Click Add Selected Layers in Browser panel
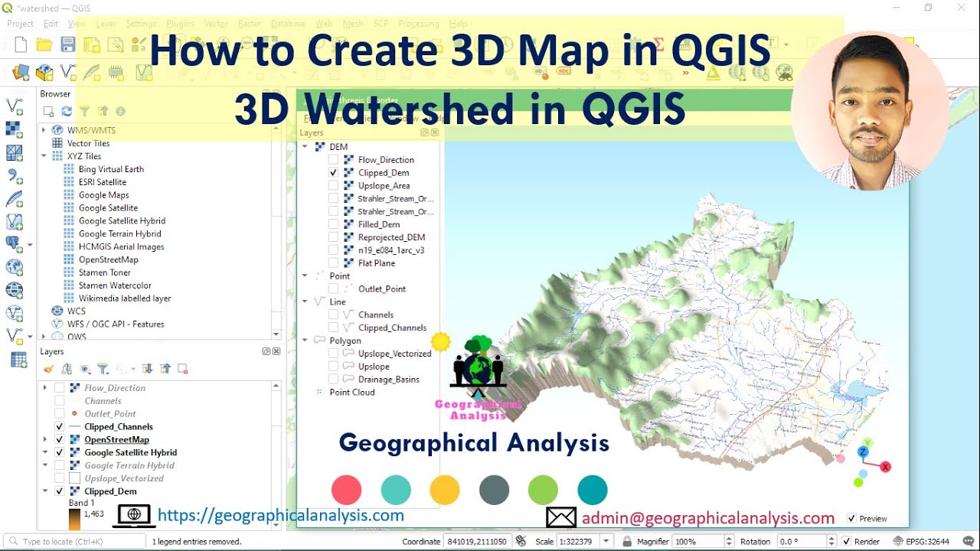Viewport: 980px width, 551px height. (48, 112)
